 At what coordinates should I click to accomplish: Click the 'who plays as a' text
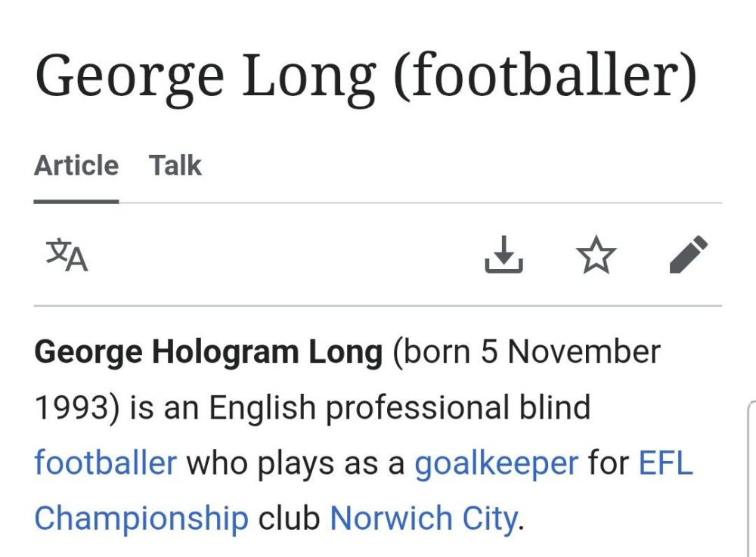[x=295, y=463]
